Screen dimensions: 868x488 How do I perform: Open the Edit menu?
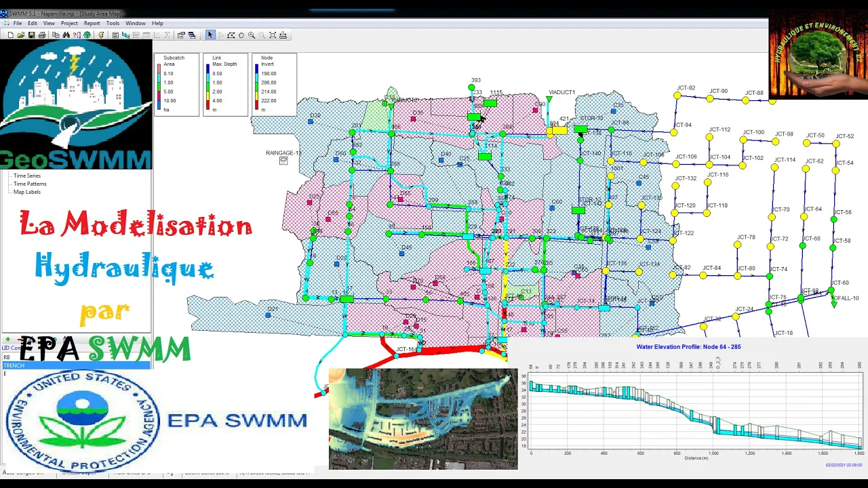(x=33, y=23)
